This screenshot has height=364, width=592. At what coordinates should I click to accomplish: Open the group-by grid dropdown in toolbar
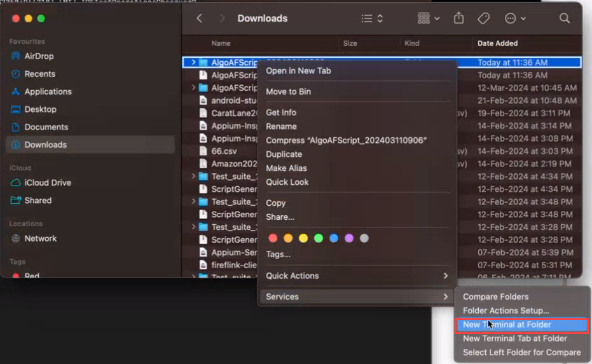(x=429, y=18)
